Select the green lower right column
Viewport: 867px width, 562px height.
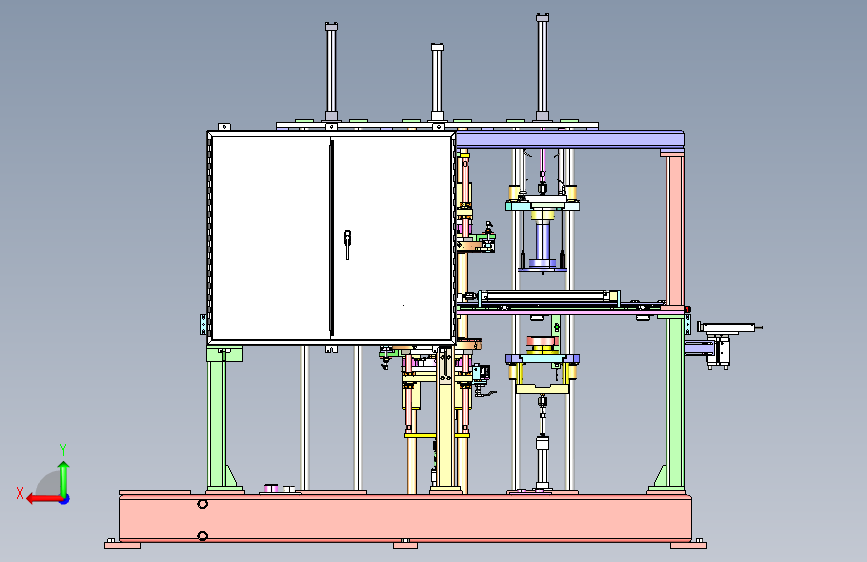coord(675,403)
